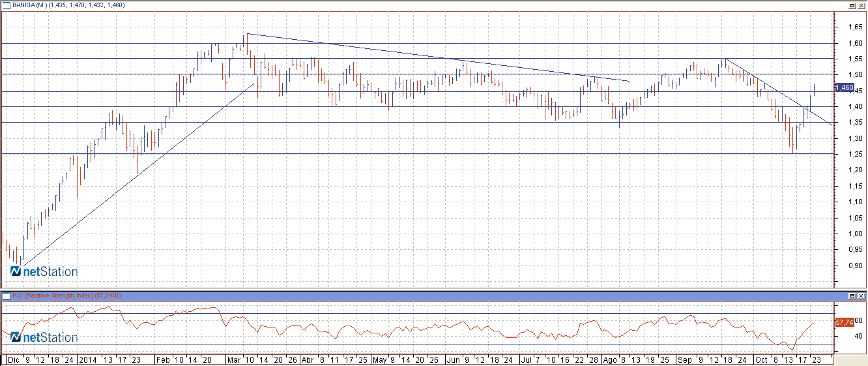Select the RSI (Relative Strength Index) title
868x366 pixels.
coord(54,296)
